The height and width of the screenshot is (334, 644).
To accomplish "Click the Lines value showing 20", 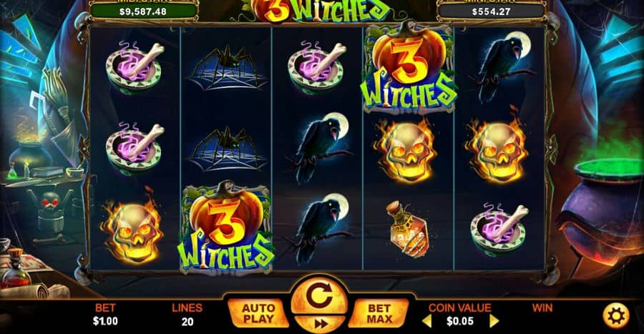I will pos(187,322).
